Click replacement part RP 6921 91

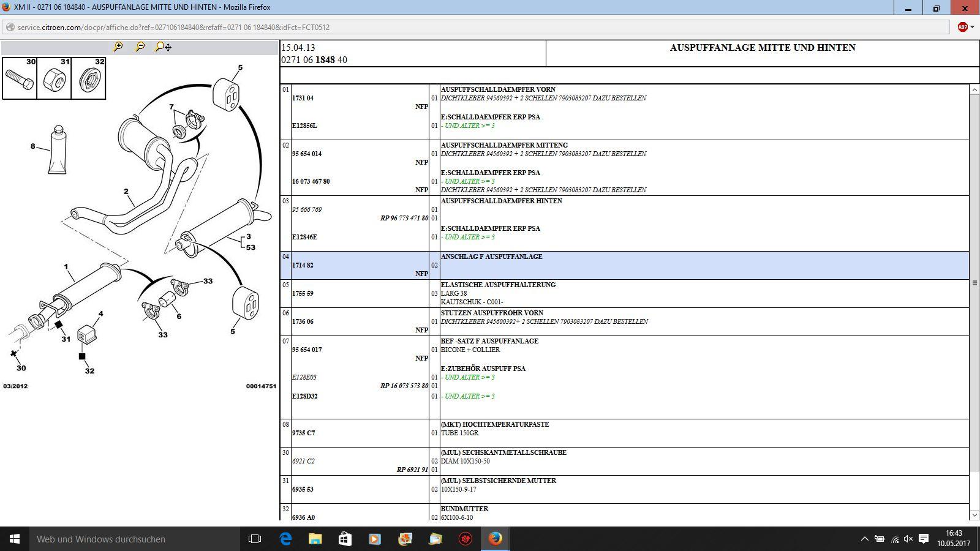tap(413, 470)
